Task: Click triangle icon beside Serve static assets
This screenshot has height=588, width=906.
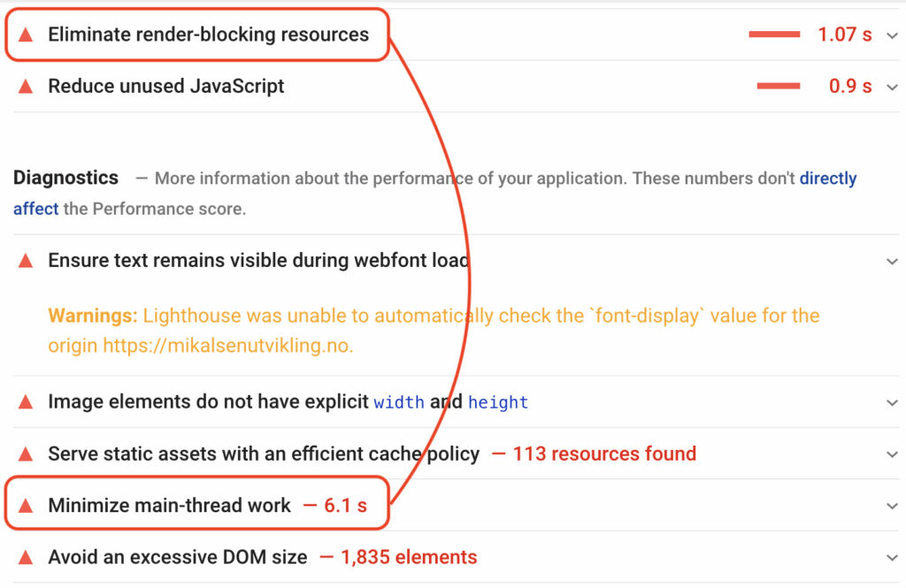Action: [x=26, y=454]
